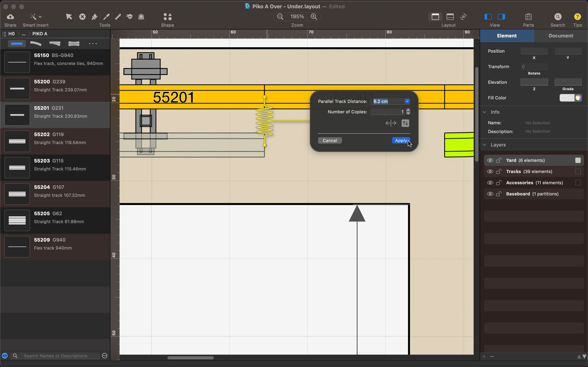The width and height of the screenshot is (588, 367).
Task: Click the Shape tool icon
Action: point(167,17)
